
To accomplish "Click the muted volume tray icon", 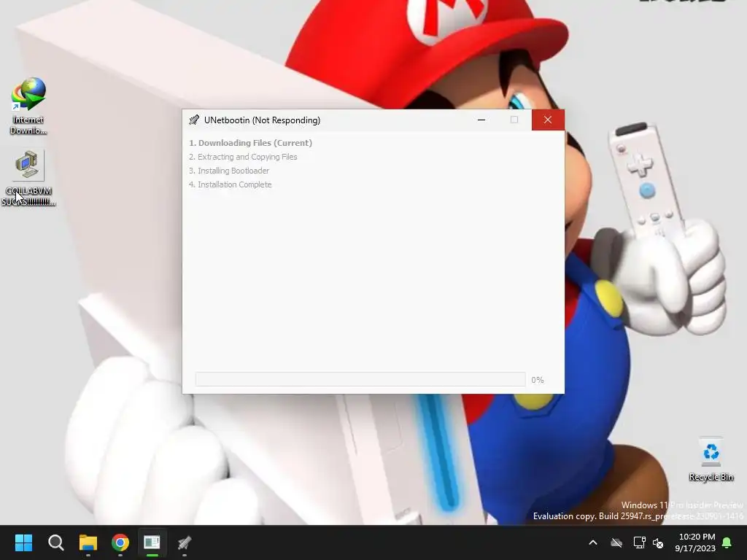I will point(659,542).
